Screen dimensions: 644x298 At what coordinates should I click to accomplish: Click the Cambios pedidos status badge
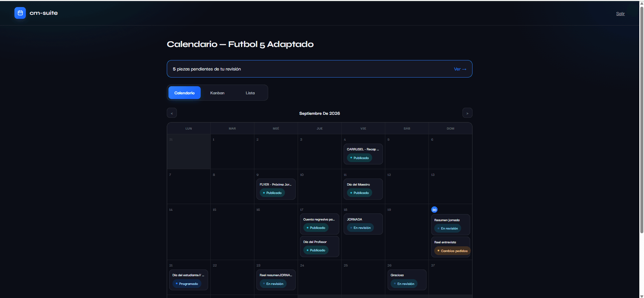[x=452, y=251]
